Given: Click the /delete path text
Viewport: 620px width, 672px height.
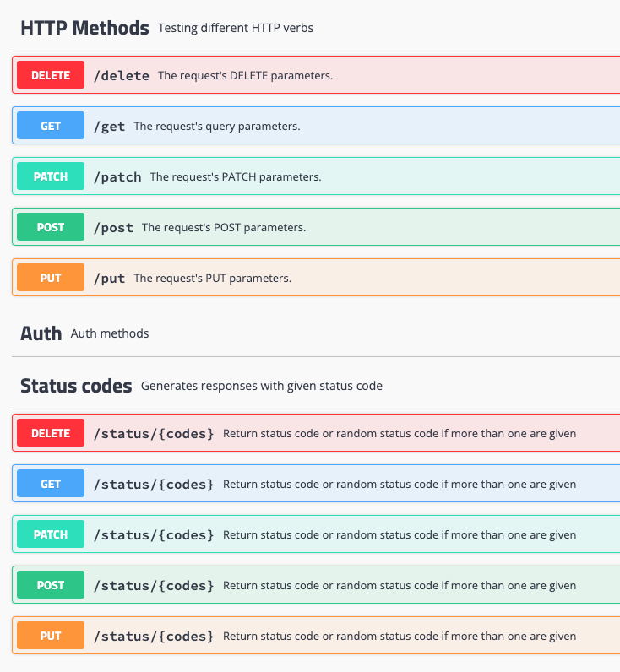Looking at the screenshot, I should [121, 76].
